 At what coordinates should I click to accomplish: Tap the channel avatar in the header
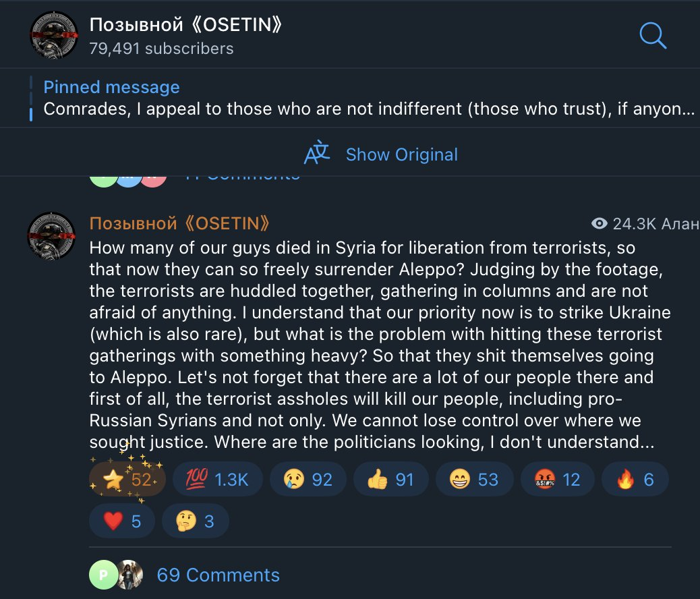(53, 35)
